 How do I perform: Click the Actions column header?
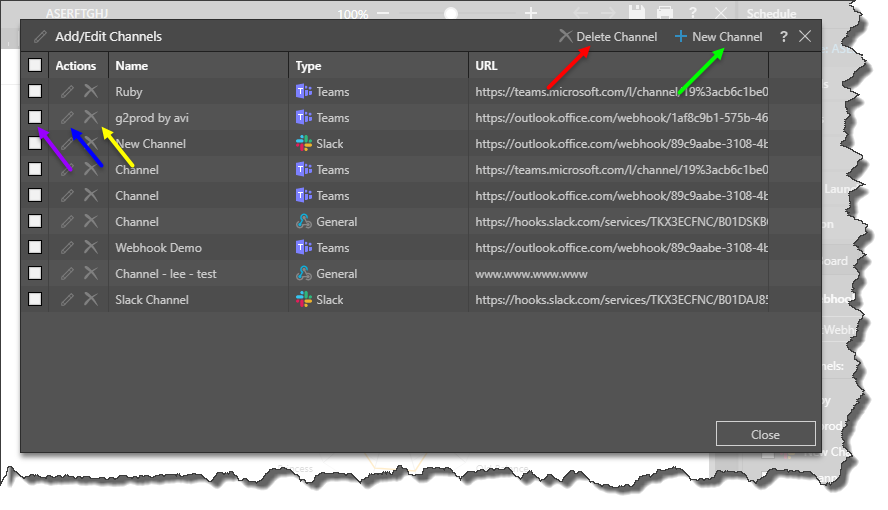(x=76, y=66)
